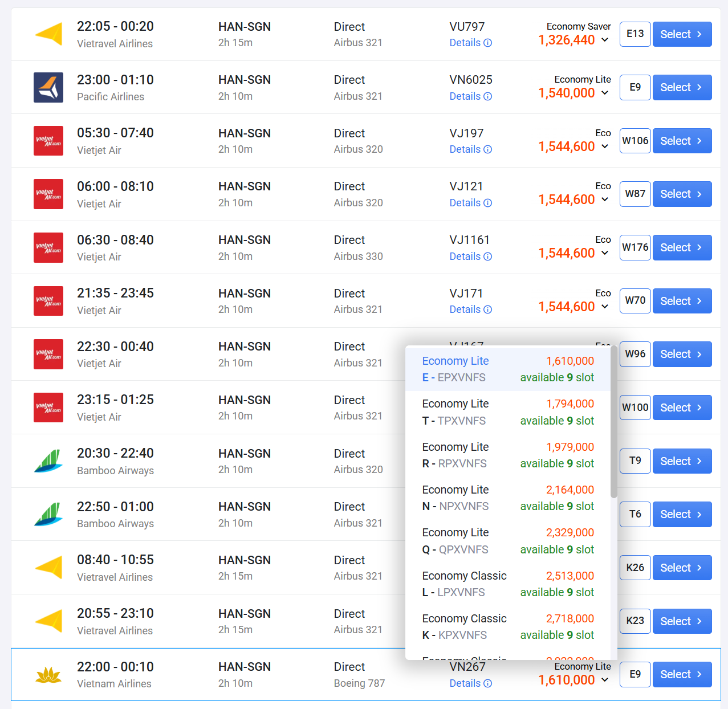Click Bamboo Airways logo for 20:30 flight

coord(48,461)
